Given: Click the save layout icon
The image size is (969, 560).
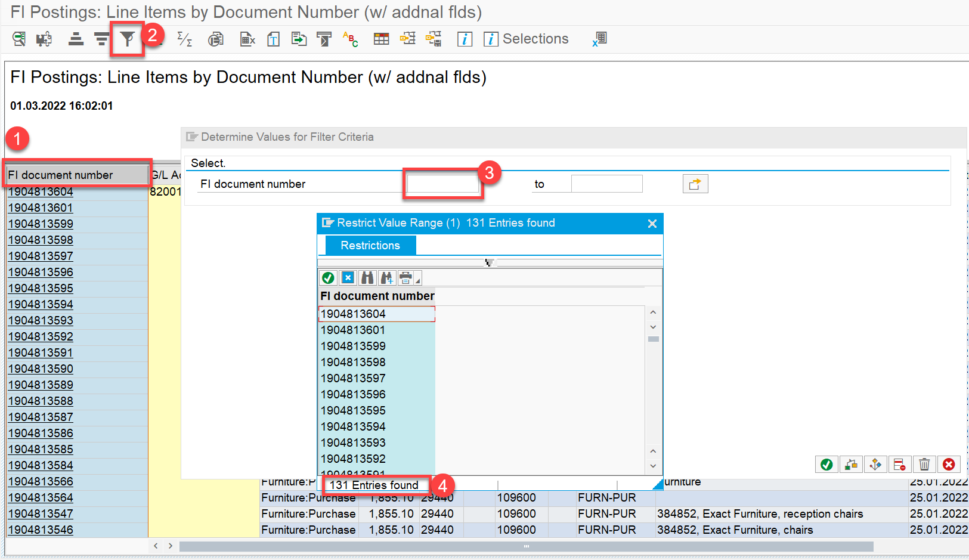Looking at the screenshot, I should coord(434,39).
